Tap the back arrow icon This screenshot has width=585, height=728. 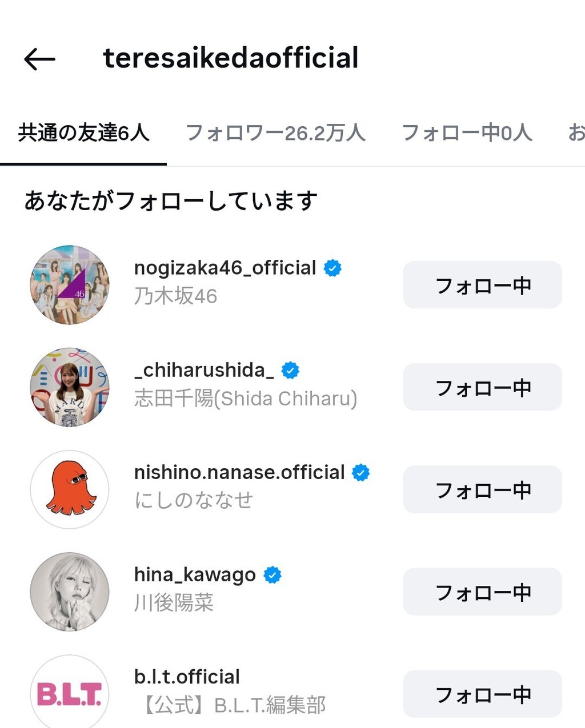pyautogui.click(x=39, y=59)
